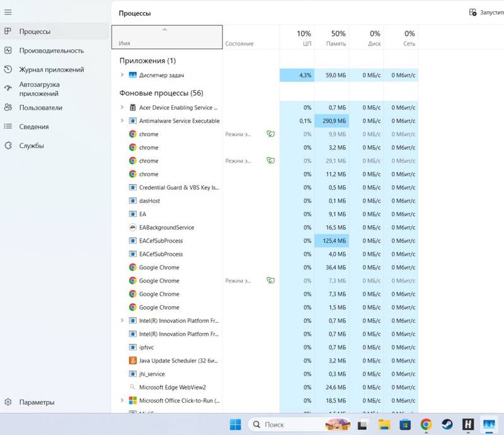Select the chrome row using 9,9 МБ
The height and width of the screenshot is (435, 504).
[265, 134]
